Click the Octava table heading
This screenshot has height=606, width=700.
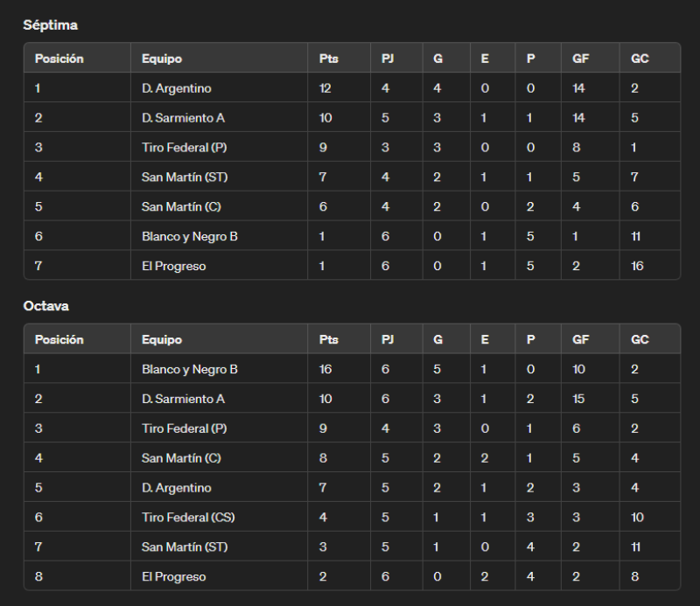(46, 306)
